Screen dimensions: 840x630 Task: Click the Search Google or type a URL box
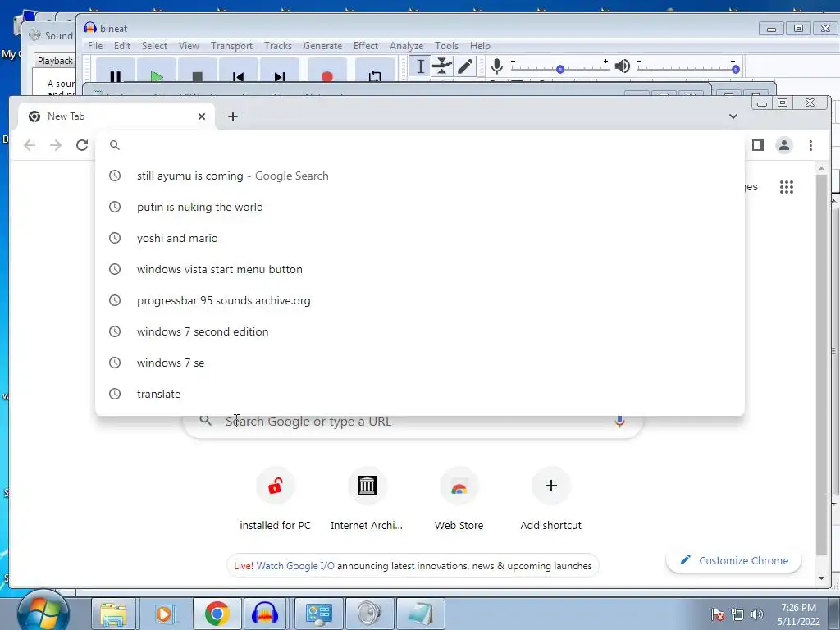(x=413, y=425)
